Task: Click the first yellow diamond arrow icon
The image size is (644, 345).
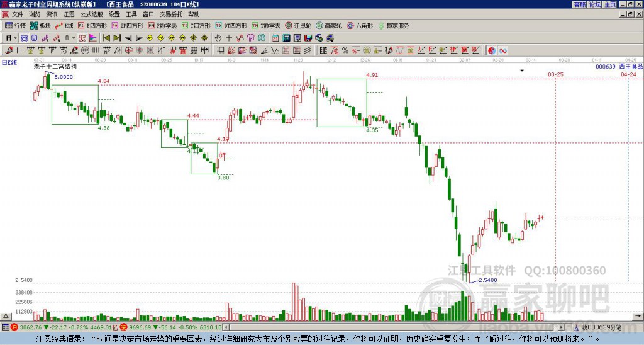Action: click(x=150, y=38)
